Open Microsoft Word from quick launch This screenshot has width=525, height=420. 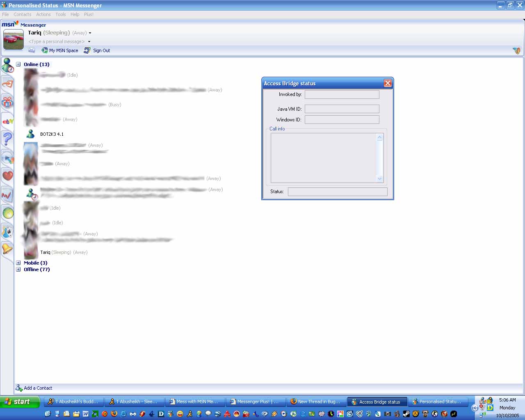tap(86, 414)
